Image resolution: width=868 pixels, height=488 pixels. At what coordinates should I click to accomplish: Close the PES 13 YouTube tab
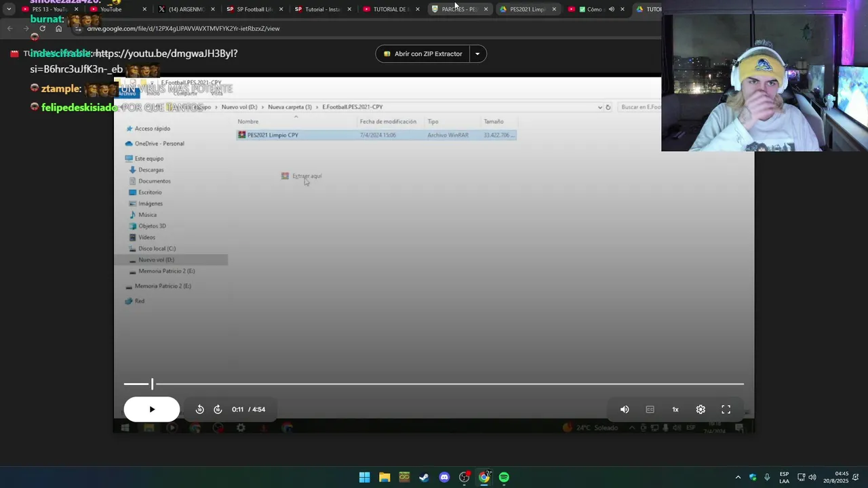click(x=76, y=9)
